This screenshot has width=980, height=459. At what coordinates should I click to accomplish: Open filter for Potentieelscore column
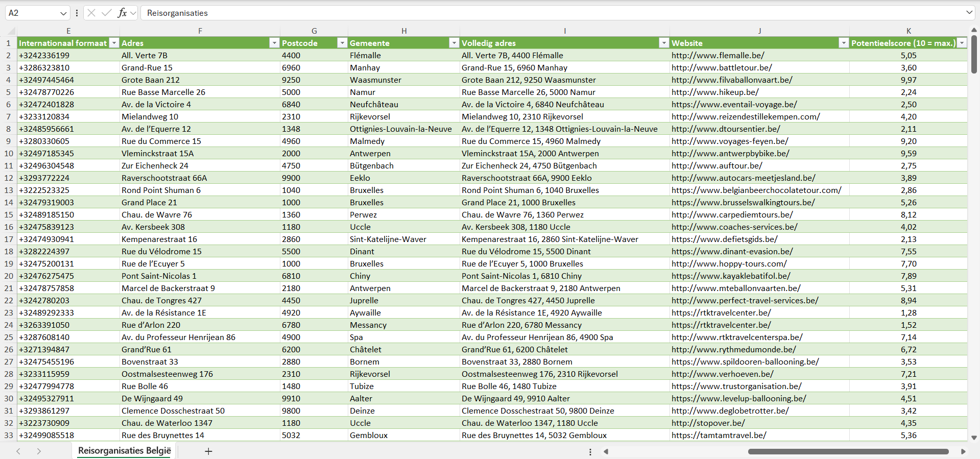click(x=962, y=43)
